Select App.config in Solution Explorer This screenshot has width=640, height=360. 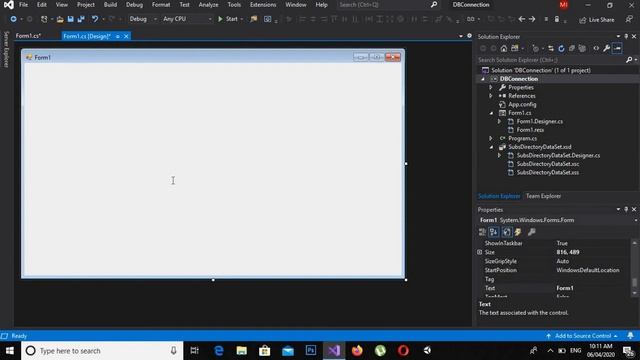pyautogui.click(x=522, y=104)
